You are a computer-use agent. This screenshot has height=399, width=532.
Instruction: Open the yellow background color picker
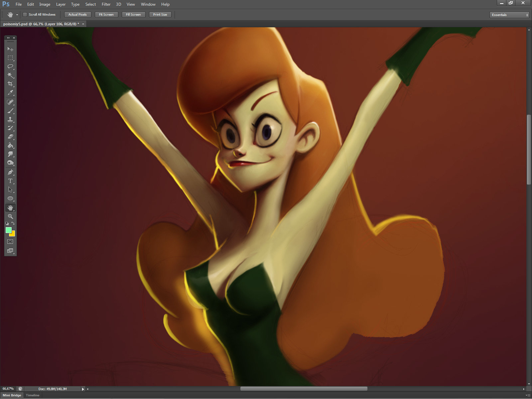click(x=13, y=234)
